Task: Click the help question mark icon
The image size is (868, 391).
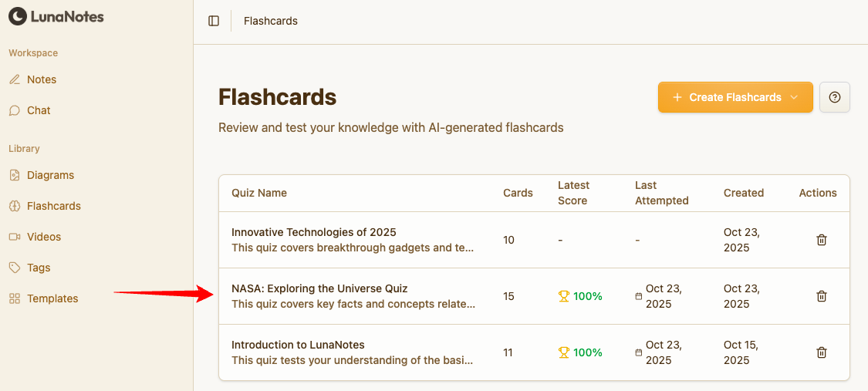Action: [x=834, y=97]
